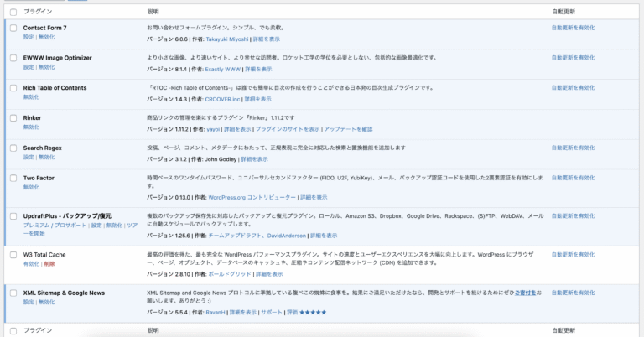Open サポート link for XML Sitemap

pyautogui.click(x=272, y=313)
